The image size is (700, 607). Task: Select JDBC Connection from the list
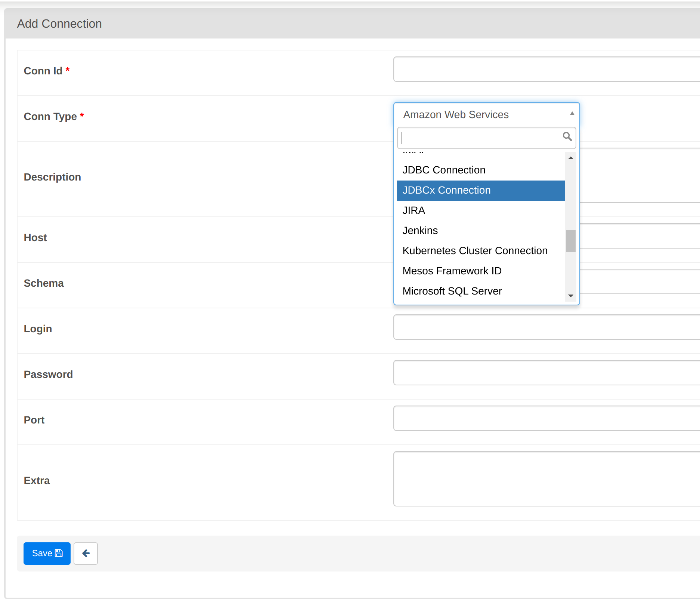point(444,170)
